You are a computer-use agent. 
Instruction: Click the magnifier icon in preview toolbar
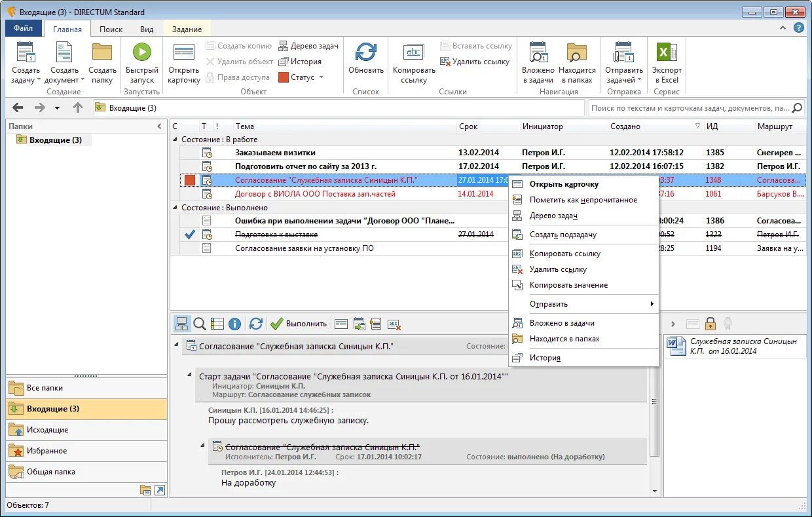pyautogui.click(x=200, y=324)
